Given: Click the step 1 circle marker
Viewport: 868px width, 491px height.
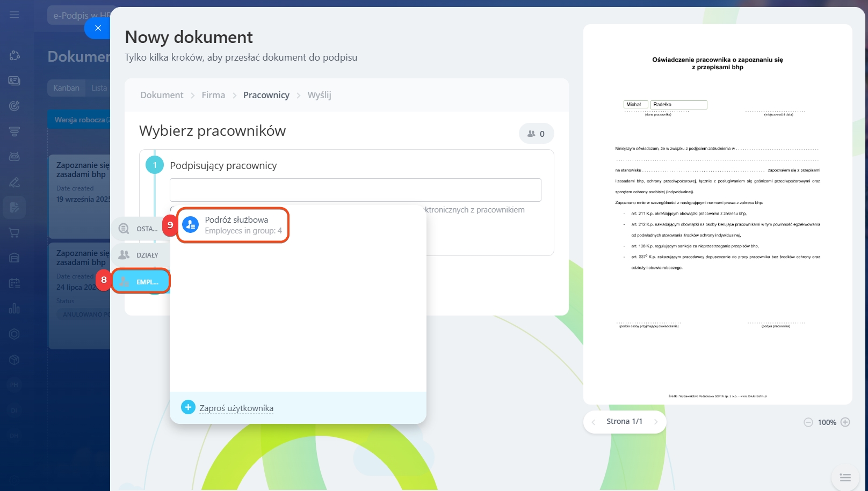Looking at the screenshot, I should coord(155,165).
